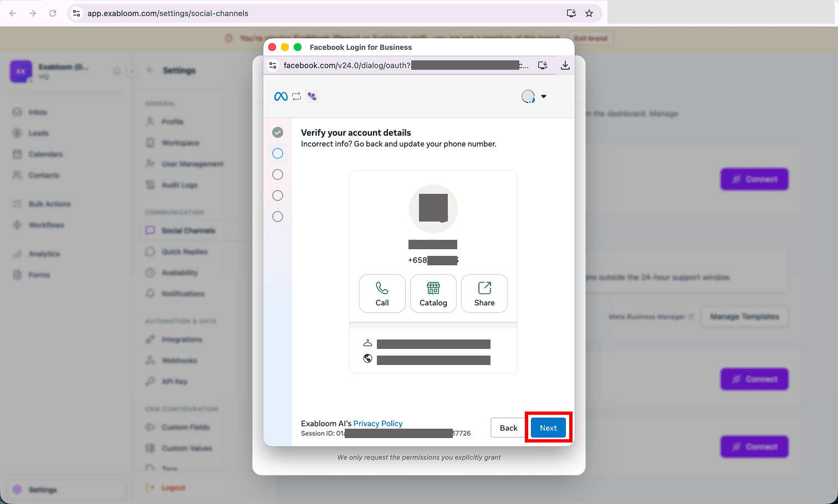Open the Catalog storefront icon button
The width and height of the screenshot is (838, 504).
tap(433, 294)
